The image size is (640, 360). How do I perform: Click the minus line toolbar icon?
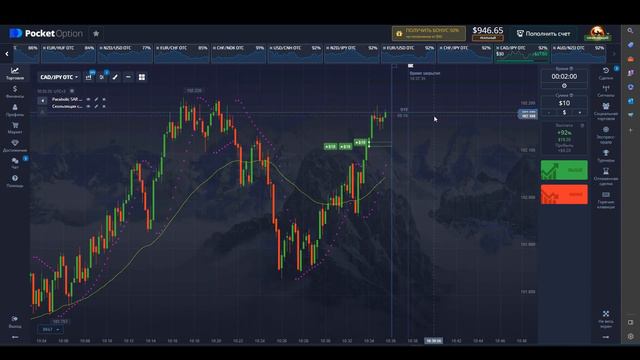coord(128,77)
